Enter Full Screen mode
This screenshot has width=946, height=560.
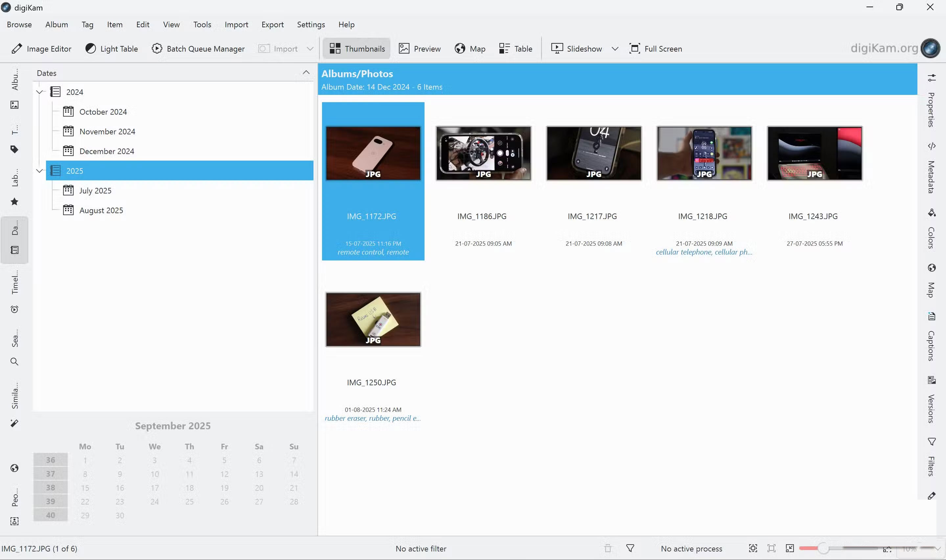[x=655, y=49]
